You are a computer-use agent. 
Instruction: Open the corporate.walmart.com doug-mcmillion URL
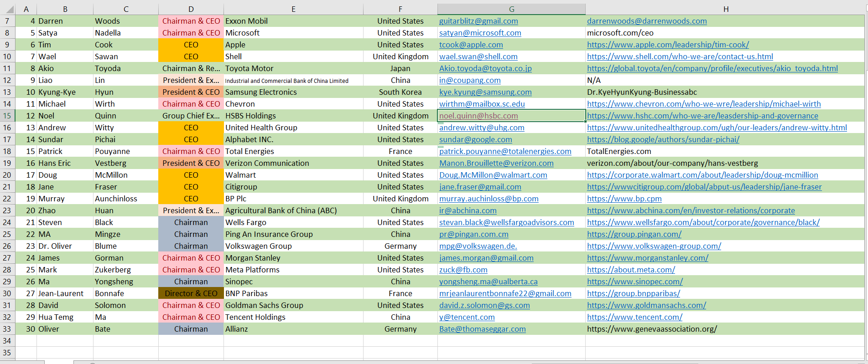pos(702,175)
